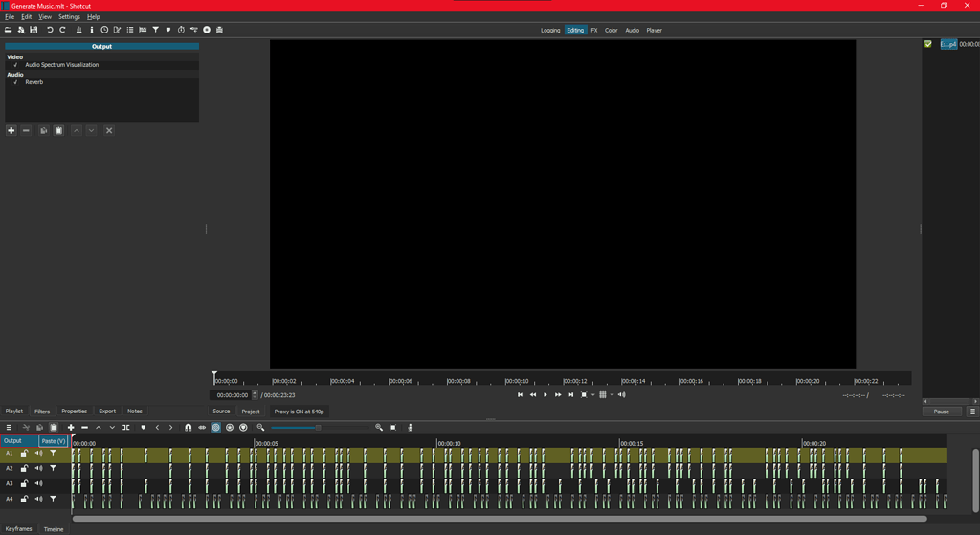Add a new filter with plus button
Viewport: 980px width, 535px height.
coord(11,130)
